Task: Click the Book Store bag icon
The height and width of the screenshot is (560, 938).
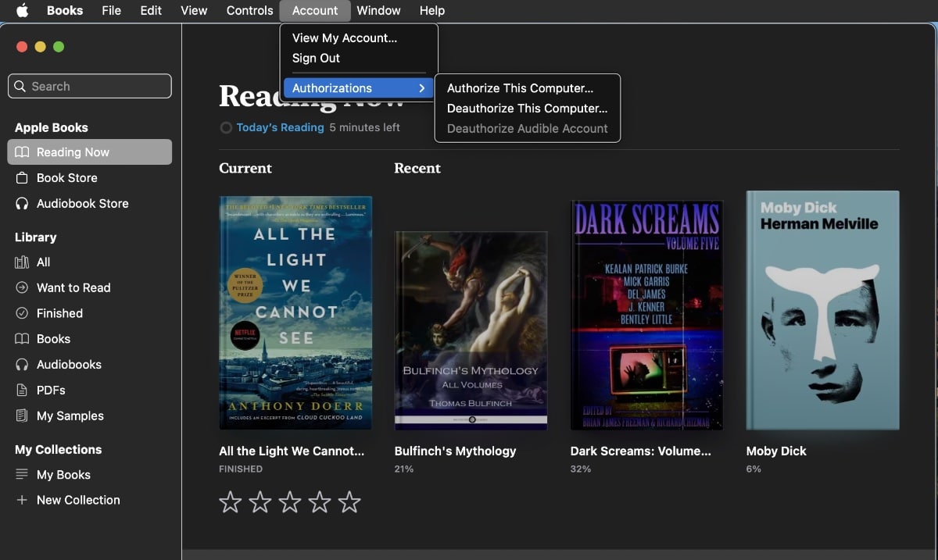Action: tap(22, 178)
